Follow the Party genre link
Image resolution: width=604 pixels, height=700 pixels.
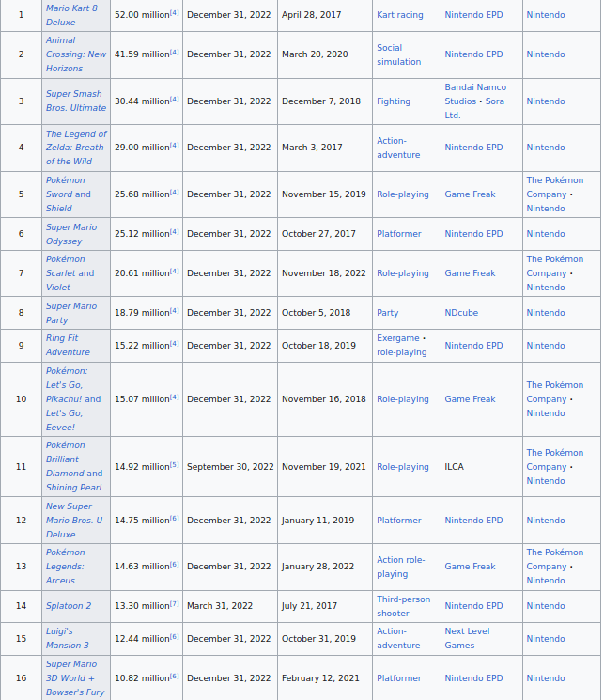(388, 313)
